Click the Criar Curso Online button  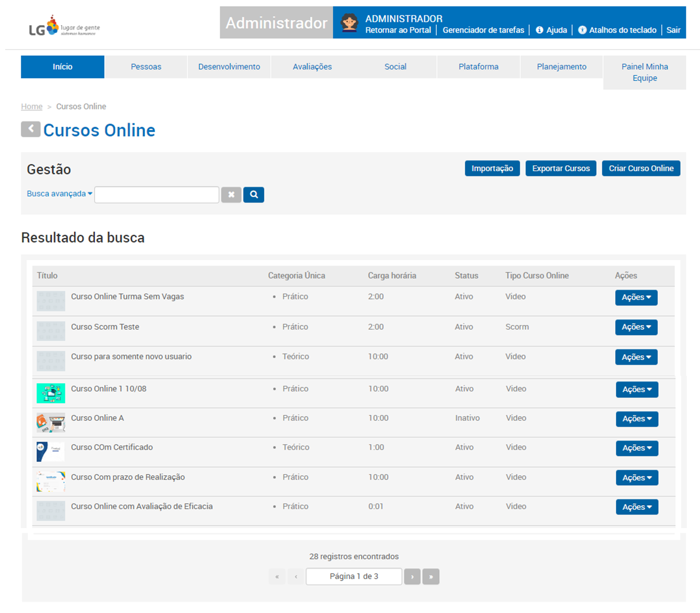pyautogui.click(x=641, y=168)
